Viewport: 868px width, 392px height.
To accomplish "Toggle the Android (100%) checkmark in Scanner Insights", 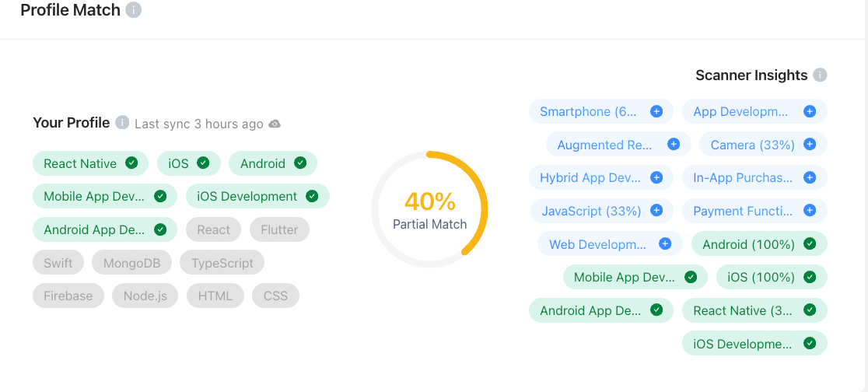I will tap(810, 244).
